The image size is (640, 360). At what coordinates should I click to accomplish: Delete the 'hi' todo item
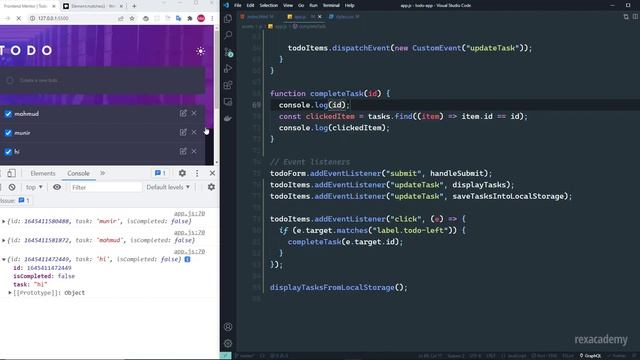tap(194, 151)
